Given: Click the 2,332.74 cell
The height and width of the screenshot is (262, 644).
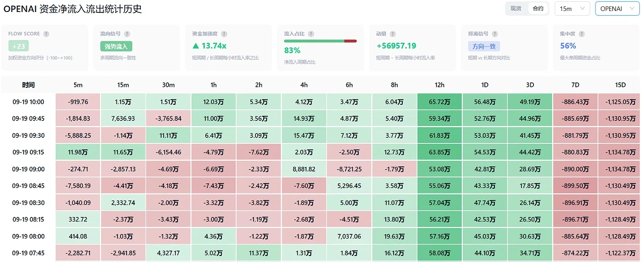Looking at the screenshot, I should (x=123, y=203).
